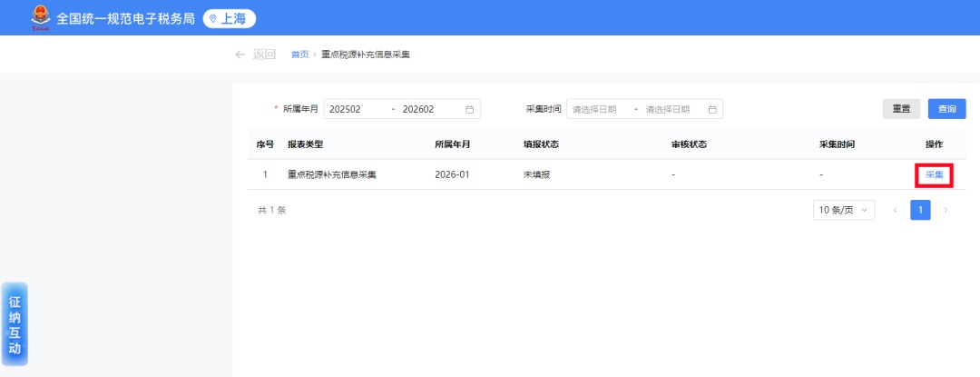
Task: Expand the 10 条/页 page size dropdown
Action: pyautogui.click(x=844, y=210)
